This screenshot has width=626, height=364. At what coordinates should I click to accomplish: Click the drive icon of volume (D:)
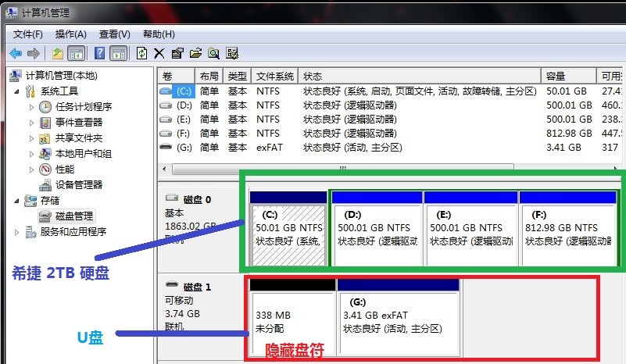[166, 105]
